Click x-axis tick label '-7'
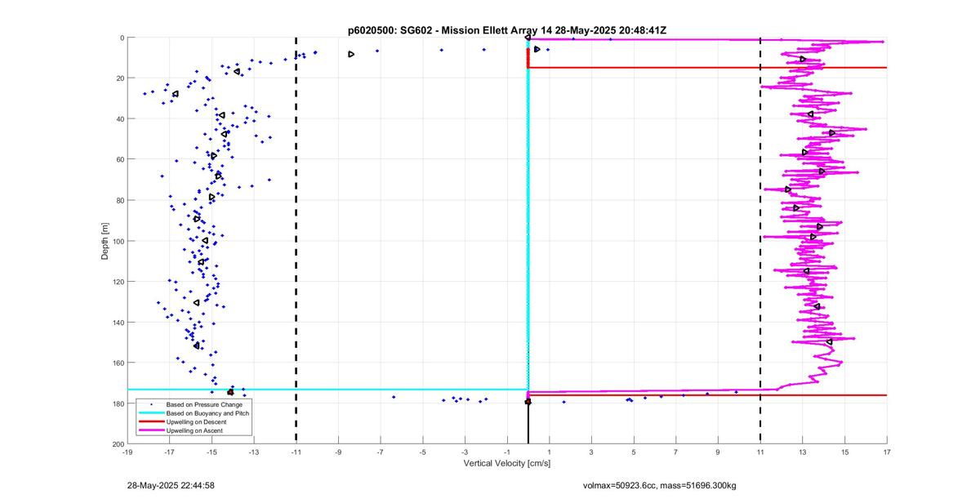 point(380,452)
